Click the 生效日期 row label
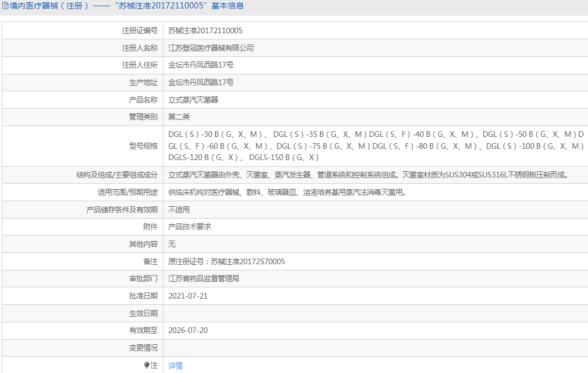 pyautogui.click(x=143, y=313)
